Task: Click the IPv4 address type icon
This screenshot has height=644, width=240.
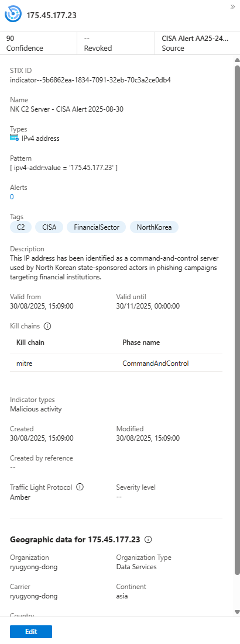Action: click(15, 138)
